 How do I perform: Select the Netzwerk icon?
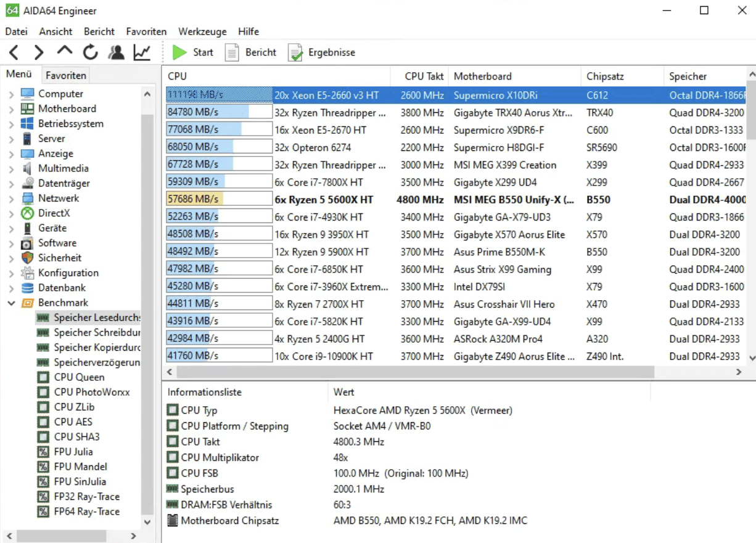[x=28, y=198]
